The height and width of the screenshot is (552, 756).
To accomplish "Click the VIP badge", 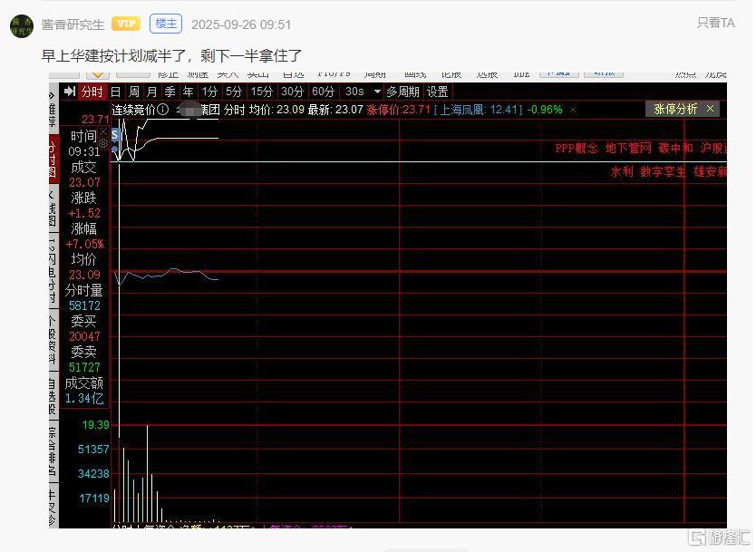I will click(126, 24).
